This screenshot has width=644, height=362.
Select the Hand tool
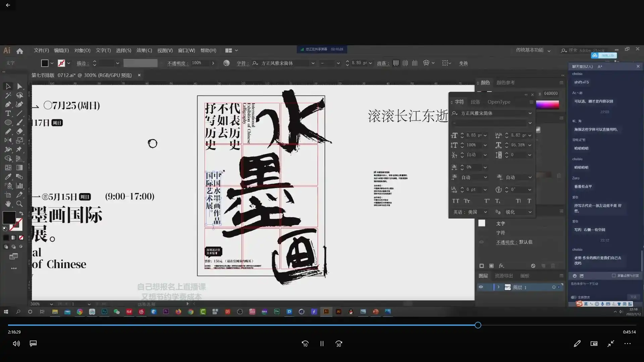click(8, 204)
